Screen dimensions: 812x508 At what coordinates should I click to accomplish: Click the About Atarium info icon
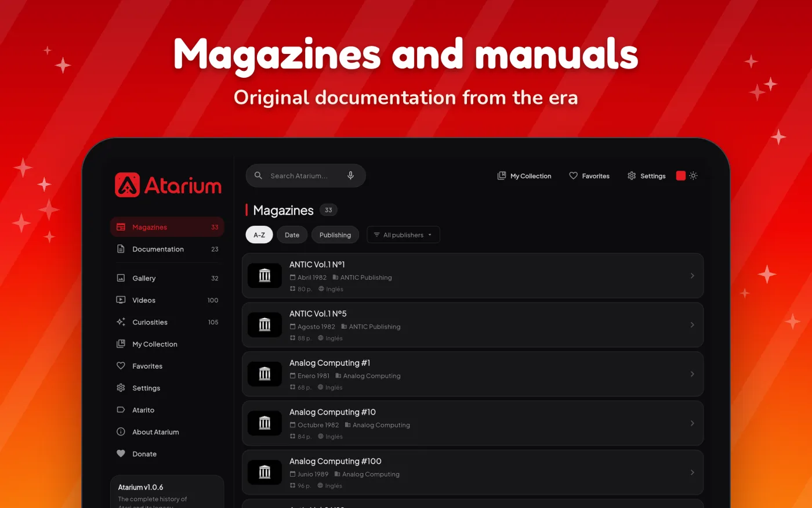(121, 432)
